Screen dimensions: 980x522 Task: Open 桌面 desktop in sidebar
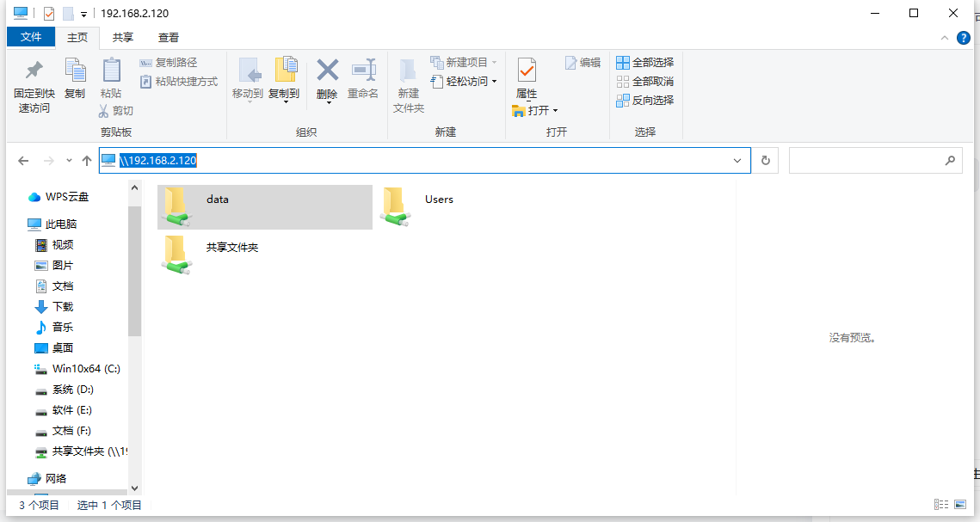coord(54,347)
